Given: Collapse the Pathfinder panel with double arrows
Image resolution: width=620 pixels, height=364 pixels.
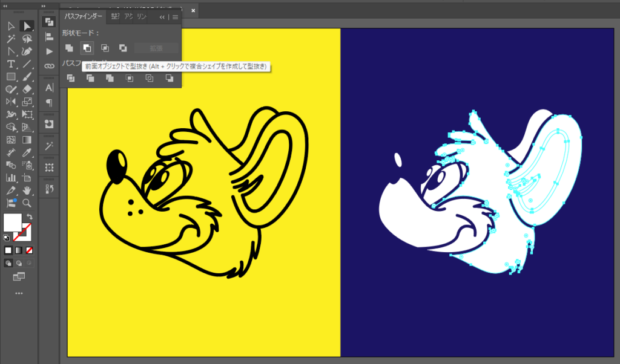Looking at the screenshot, I should 162,17.
